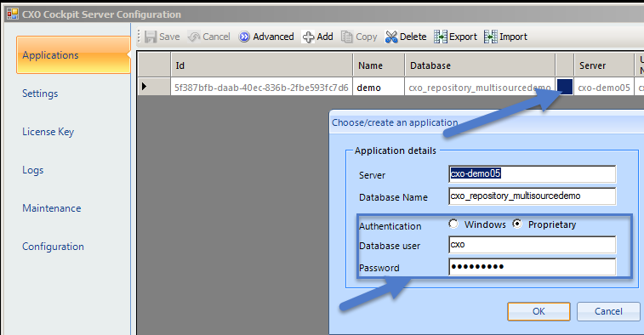Open the Configuration section
644x335 pixels.
coord(53,247)
